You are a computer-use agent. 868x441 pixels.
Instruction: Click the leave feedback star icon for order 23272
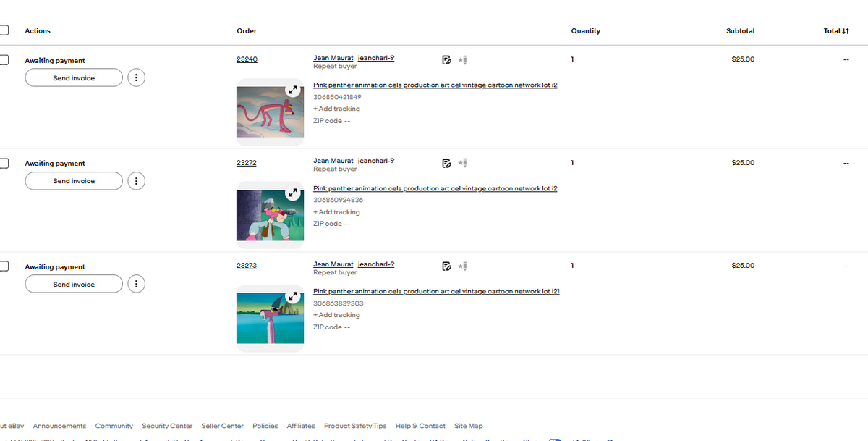(x=464, y=163)
